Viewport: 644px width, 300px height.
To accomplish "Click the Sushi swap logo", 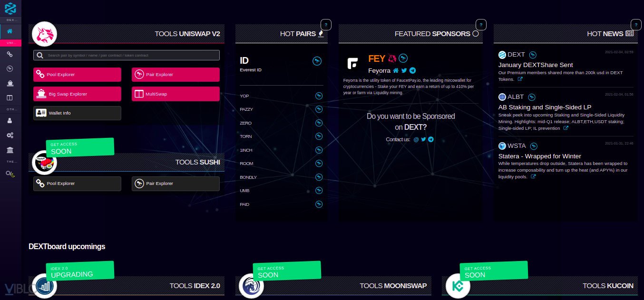I will tap(44, 163).
